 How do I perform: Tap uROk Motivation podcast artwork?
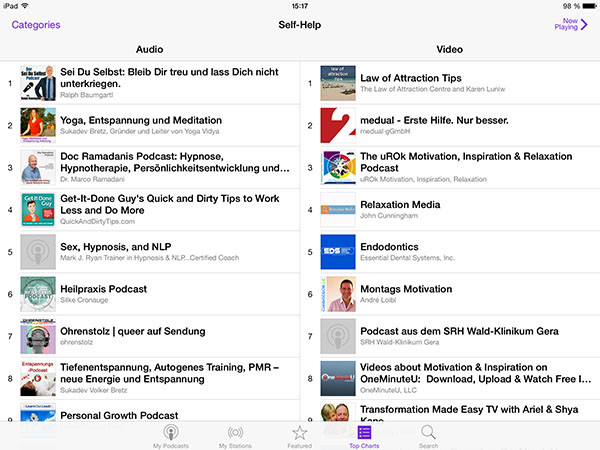(x=338, y=168)
